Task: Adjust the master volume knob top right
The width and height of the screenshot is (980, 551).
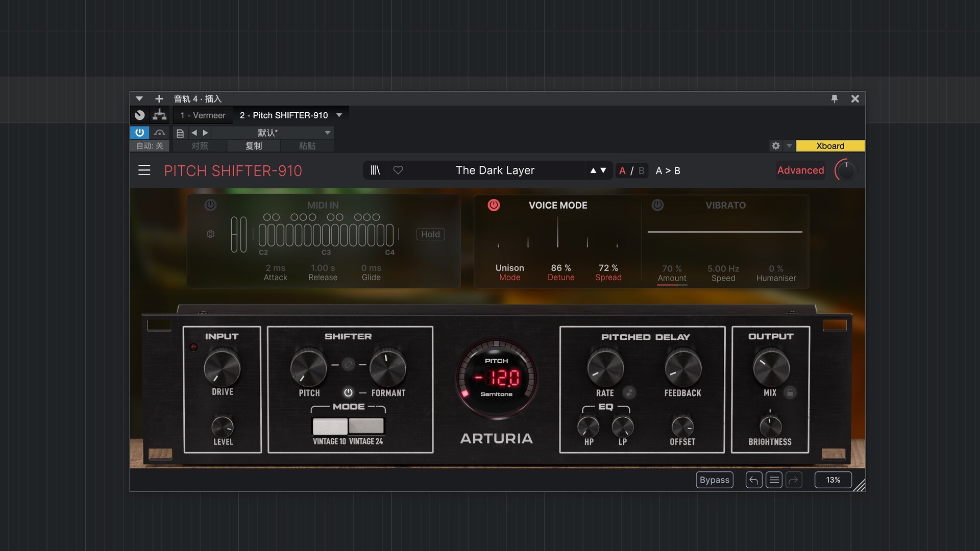Action: pos(846,170)
